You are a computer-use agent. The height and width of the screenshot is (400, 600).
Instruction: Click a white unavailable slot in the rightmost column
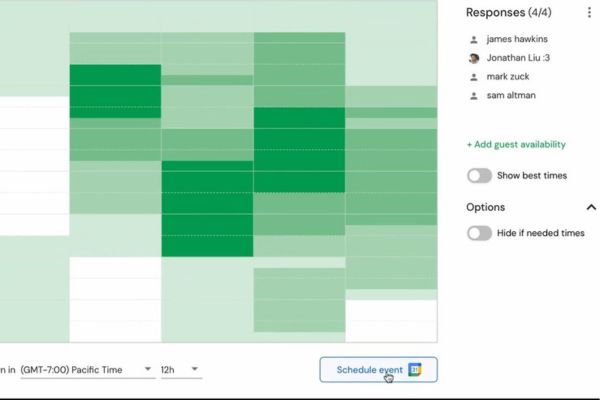click(x=391, y=320)
